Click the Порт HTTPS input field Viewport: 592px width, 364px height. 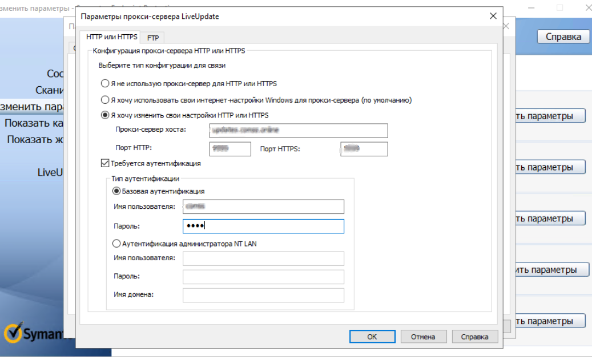[364, 149]
